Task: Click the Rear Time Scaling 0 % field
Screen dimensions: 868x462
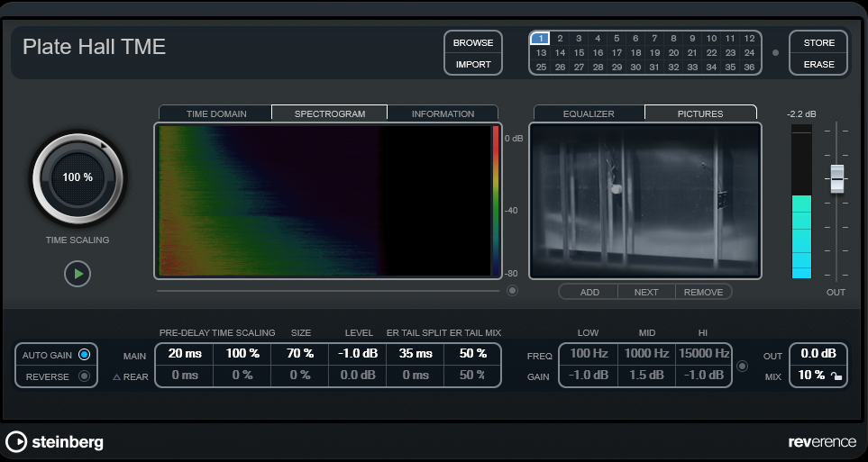Action: point(242,376)
